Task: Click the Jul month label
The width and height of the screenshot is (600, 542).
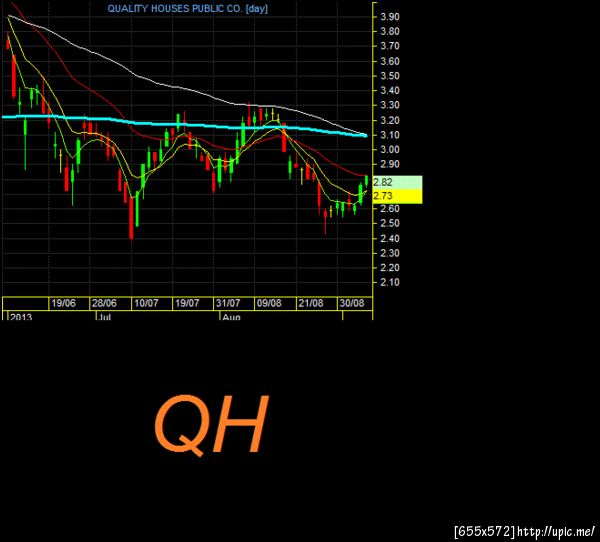Action: click(x=105, y=317)
